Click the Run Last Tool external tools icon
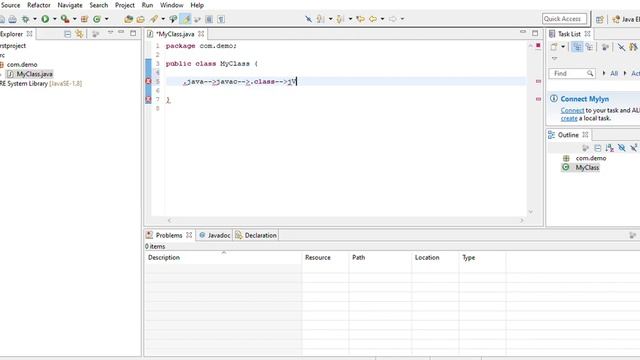Image resolution: width=640 pixels, height=360 pixels. pyautogui.click(x=65, y=19)
